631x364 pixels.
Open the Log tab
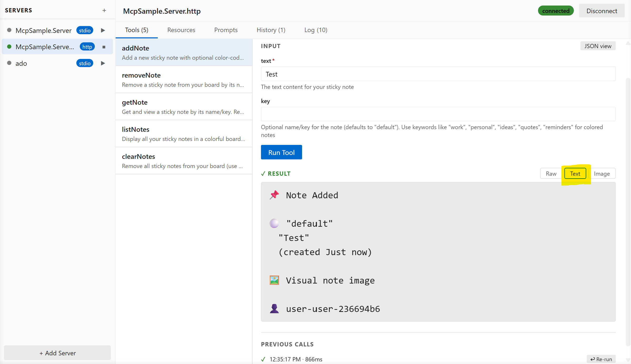point(316,30)
